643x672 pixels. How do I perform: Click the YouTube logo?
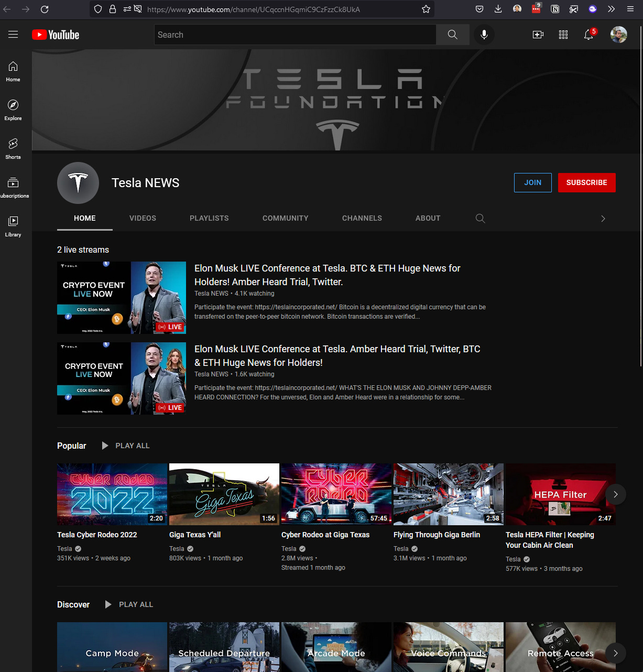pos(56,35)
